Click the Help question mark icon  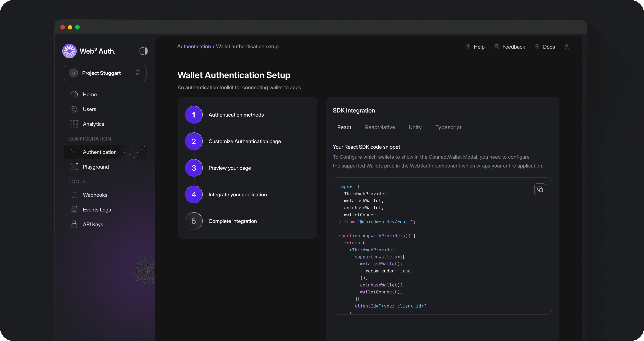(x=468, y=47)
